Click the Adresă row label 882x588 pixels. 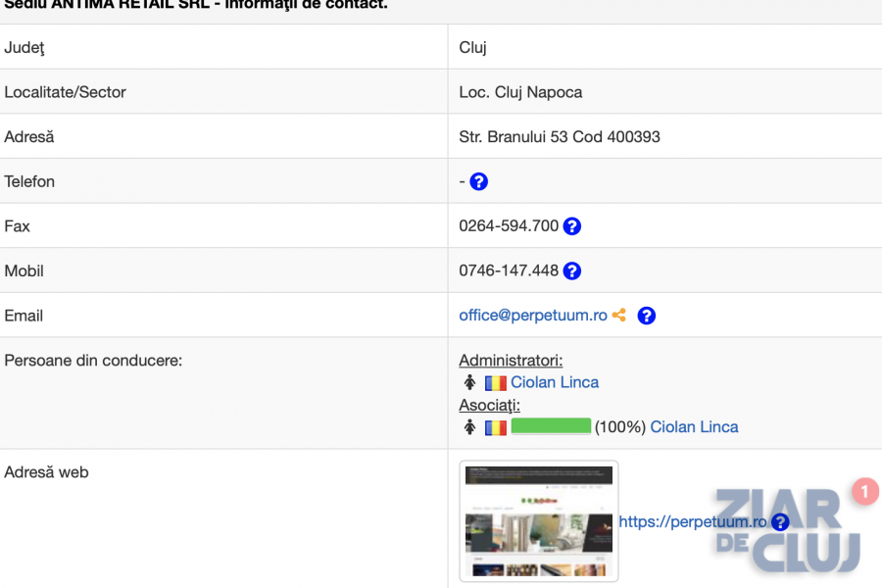tap(28, 137)
